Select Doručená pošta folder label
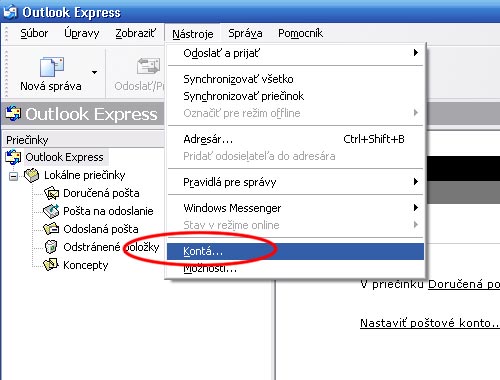Viewport: 500px width, 380px height. pos(101,193)
